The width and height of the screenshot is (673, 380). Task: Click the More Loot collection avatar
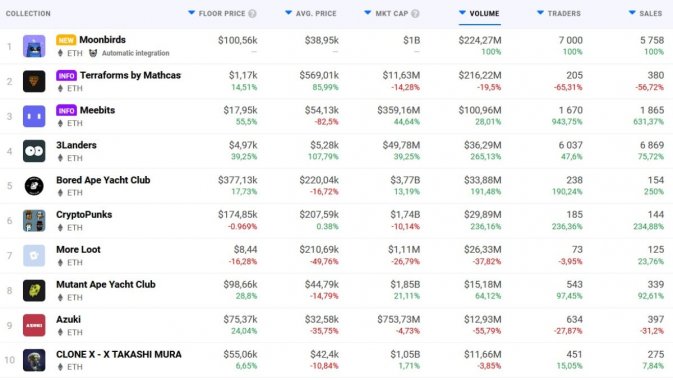click(x=34, y=255)
